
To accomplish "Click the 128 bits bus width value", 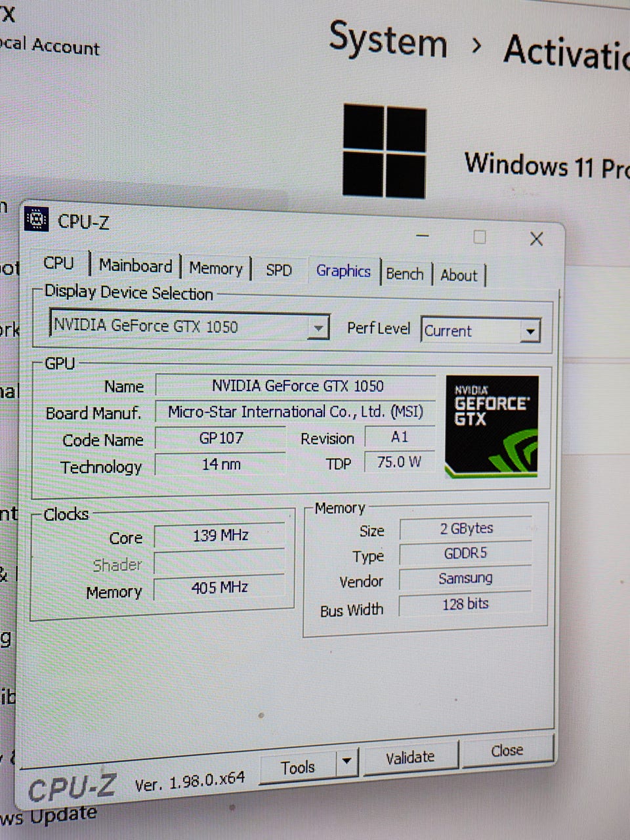I will pyautogui.click(x=465, y=604).
